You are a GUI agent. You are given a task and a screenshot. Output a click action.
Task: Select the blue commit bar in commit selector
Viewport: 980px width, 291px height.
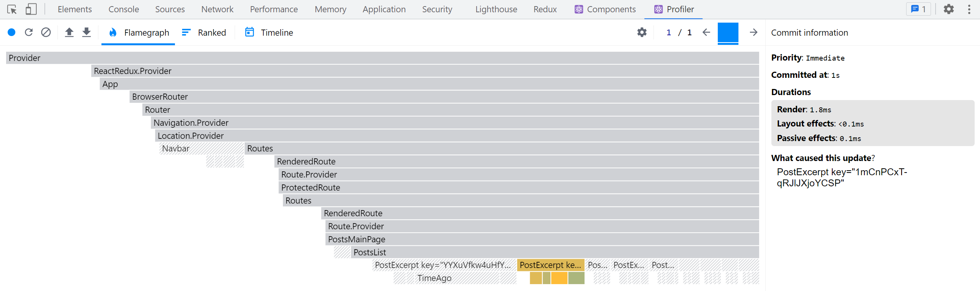[728, 33]
